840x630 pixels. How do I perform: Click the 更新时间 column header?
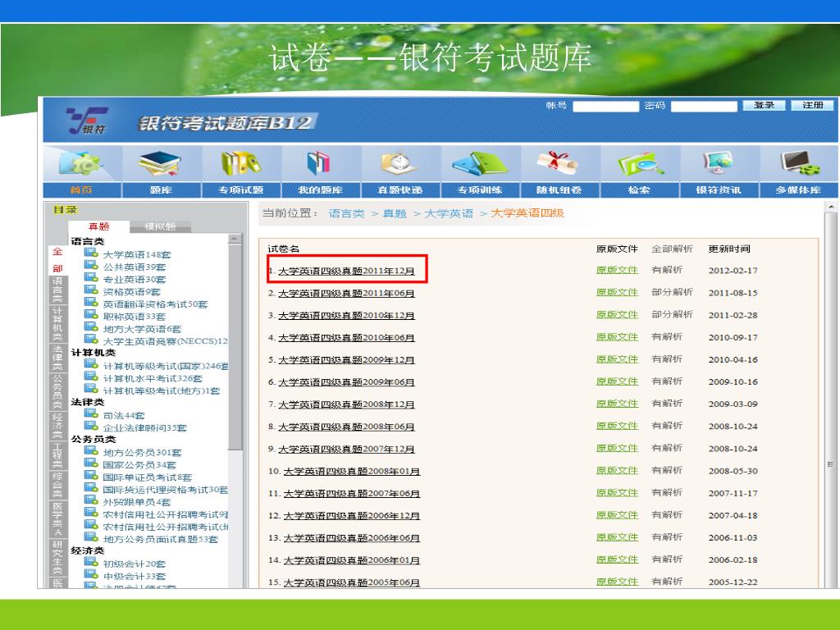click(x=729, y=249)
